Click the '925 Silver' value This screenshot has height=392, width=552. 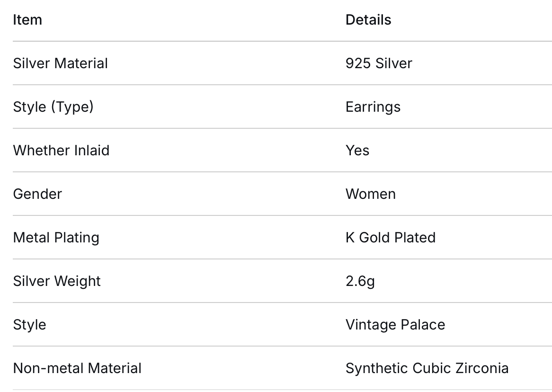pyautogui.click(x=379, y=63)
